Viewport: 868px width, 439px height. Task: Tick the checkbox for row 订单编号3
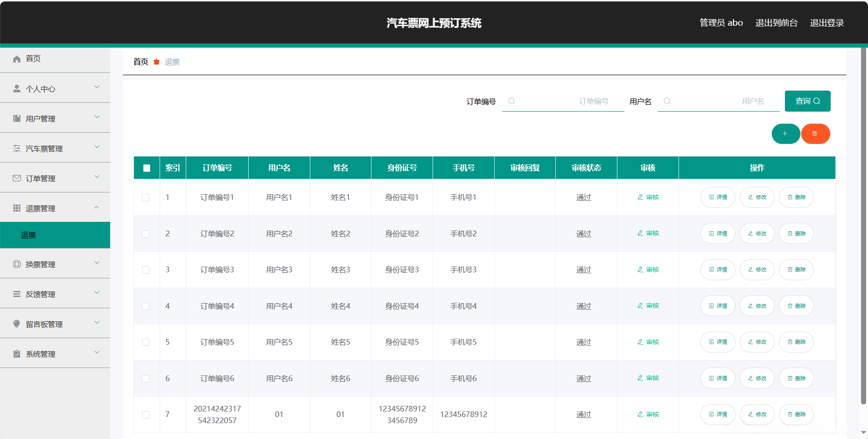[x=146, y=270]
